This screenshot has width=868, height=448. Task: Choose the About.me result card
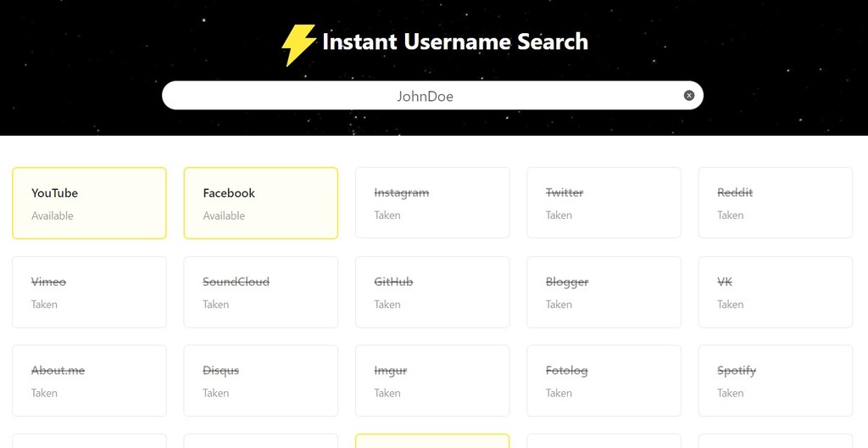[89, 381]
